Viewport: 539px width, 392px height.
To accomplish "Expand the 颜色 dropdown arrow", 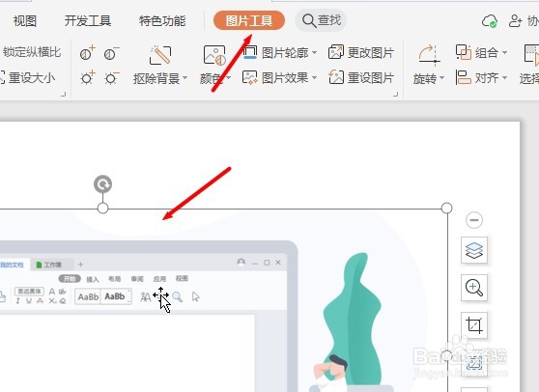I will (228, 78).
